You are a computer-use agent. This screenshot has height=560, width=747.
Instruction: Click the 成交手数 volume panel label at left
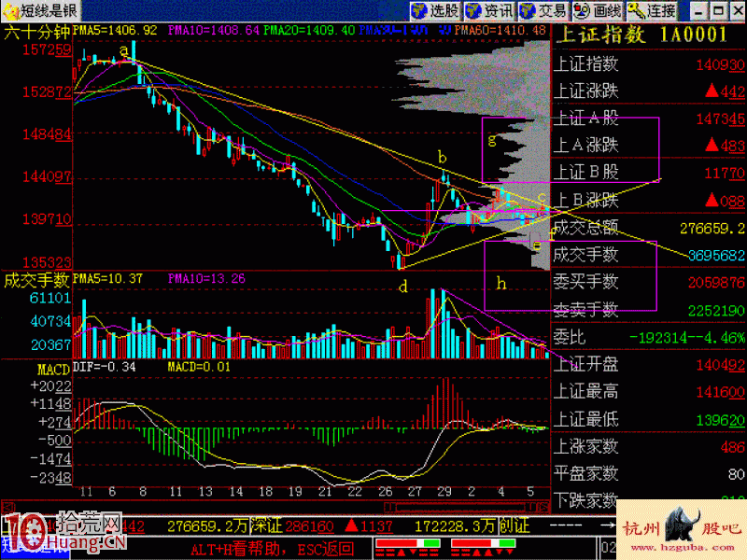point(36,280)
